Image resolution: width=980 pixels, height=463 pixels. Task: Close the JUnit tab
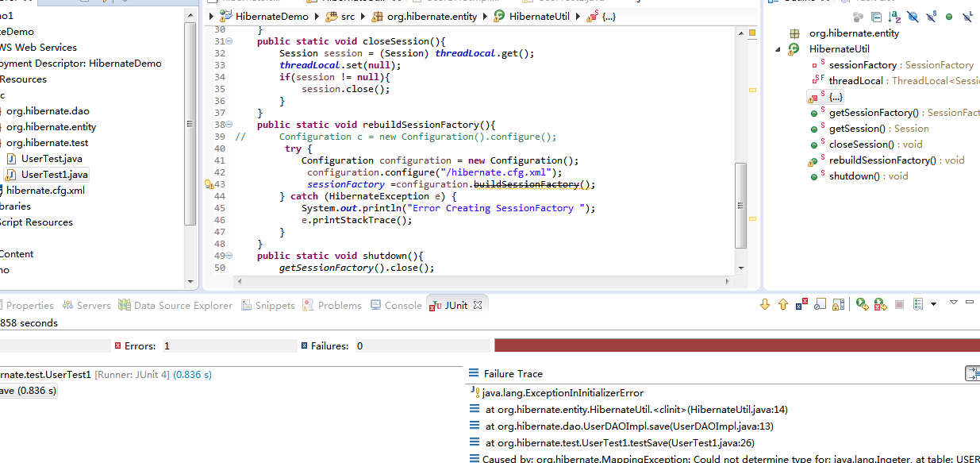tap(478, 305)
